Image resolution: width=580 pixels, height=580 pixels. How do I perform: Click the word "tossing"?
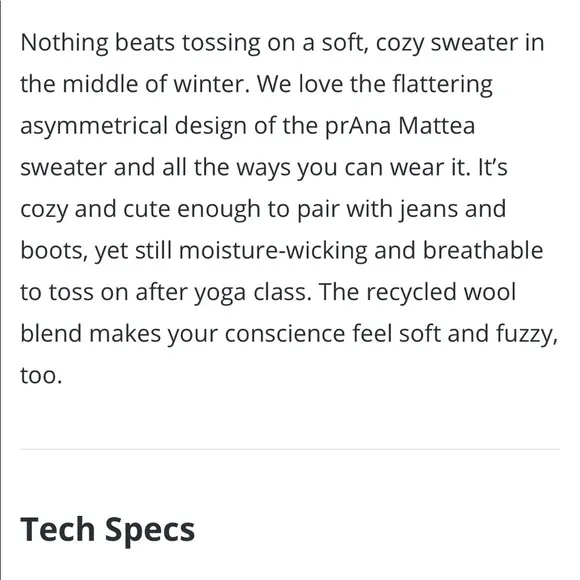coord(221,43)
